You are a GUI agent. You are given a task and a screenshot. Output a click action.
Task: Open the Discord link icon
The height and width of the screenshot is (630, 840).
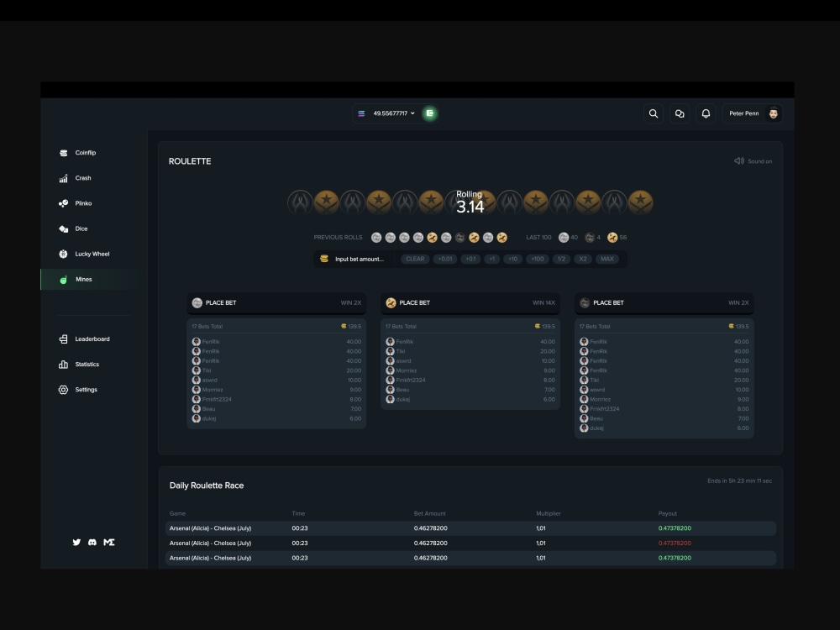92,542
